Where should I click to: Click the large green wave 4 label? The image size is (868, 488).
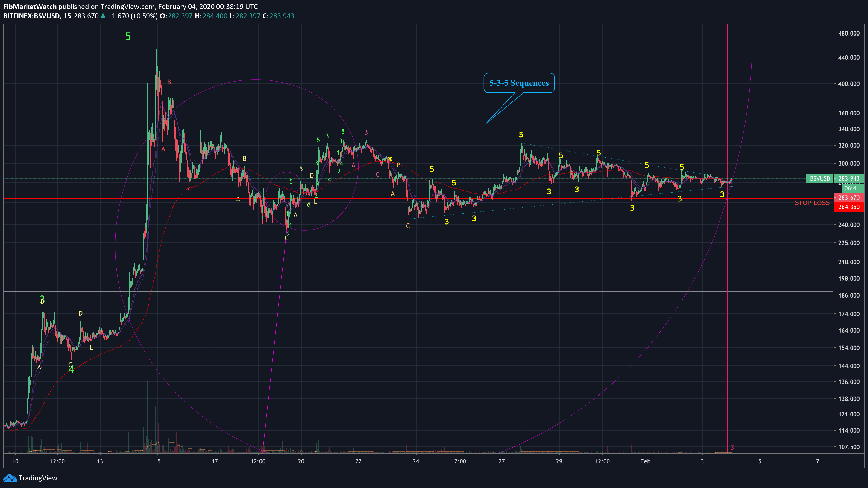pyautogui.click(x=71, y=370)
